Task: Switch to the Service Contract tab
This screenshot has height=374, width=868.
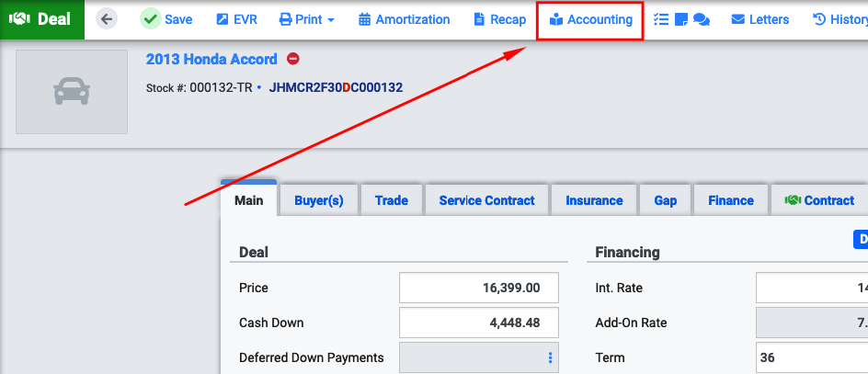Action: [486, 200]
